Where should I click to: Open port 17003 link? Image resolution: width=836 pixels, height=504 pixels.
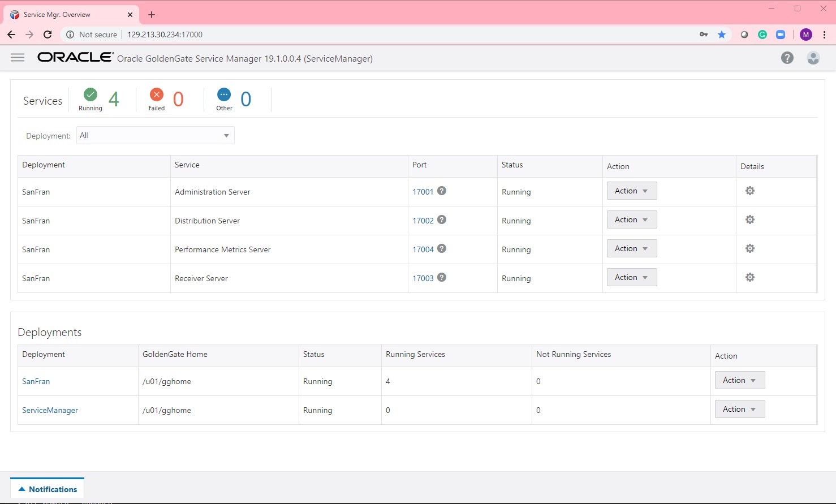pos(423,278)
